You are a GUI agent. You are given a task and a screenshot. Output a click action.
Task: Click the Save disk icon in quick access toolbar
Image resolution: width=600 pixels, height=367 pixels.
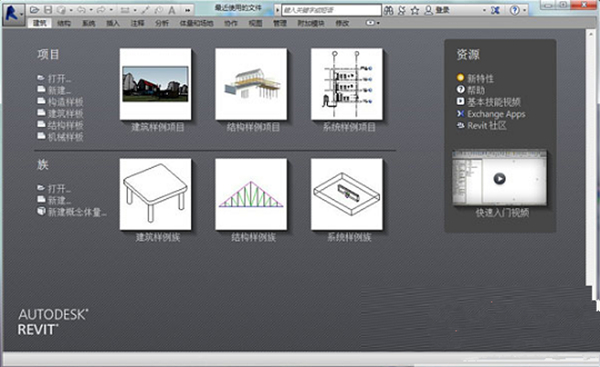(x=48, y=10)
